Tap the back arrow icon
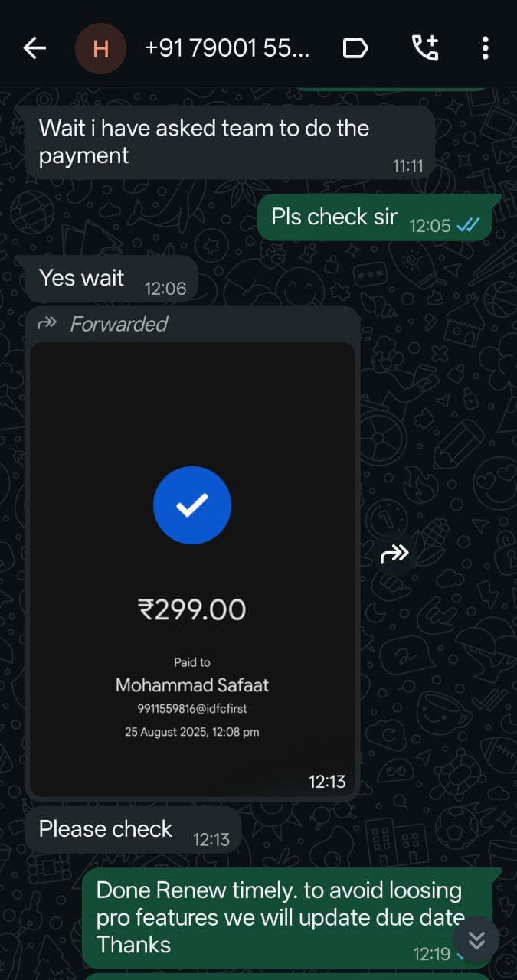Viewport: 517px width, 980px height. (x=34, y=49)
